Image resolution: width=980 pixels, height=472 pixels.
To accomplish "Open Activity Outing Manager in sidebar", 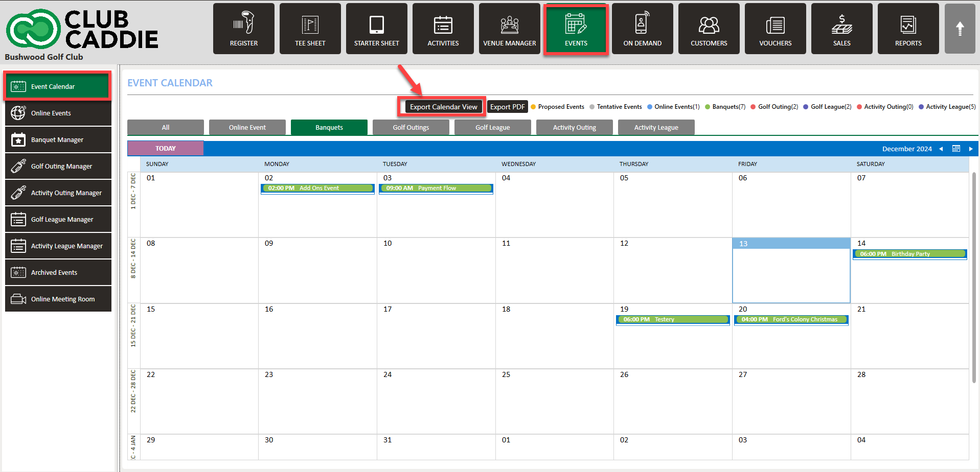I will tap(58, 193).
